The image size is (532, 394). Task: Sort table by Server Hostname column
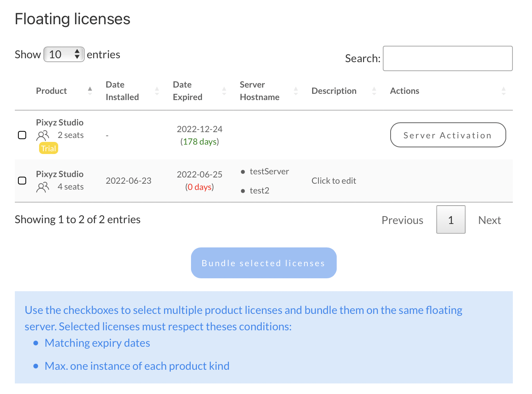269,91
